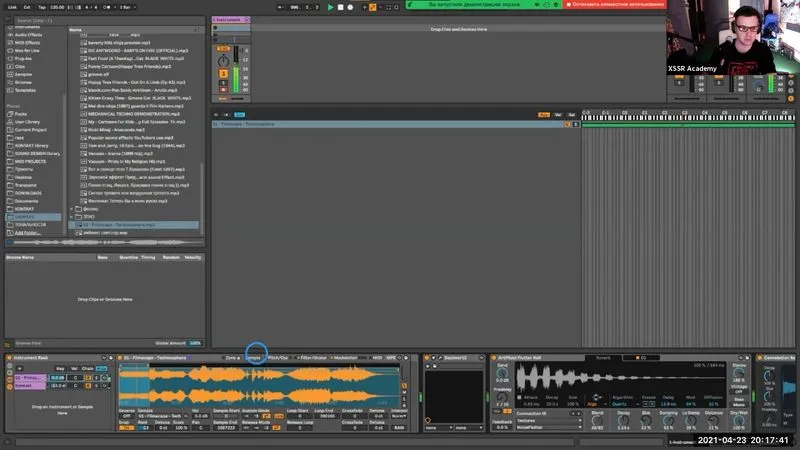Toggle the blue Fold button in clip view
The width and height of the screenshot is (800, 450).
[239, 115]
